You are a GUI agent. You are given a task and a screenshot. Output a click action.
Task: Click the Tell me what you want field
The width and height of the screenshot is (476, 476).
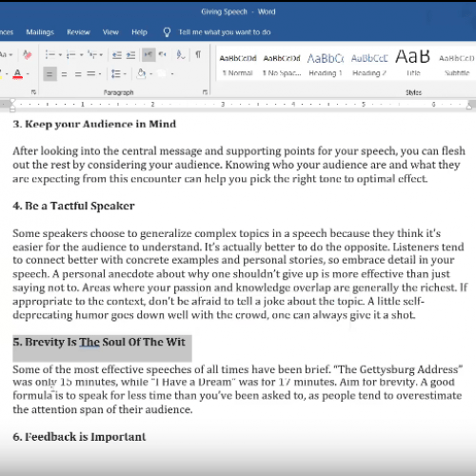225,32
